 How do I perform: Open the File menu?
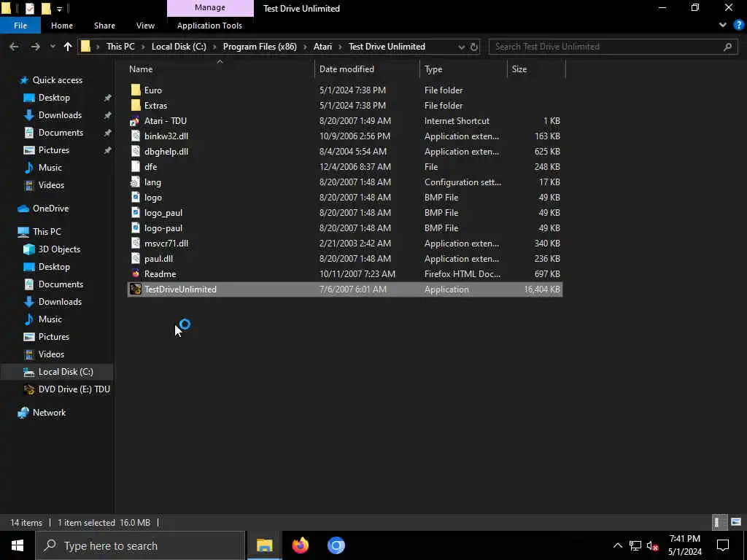20,26
